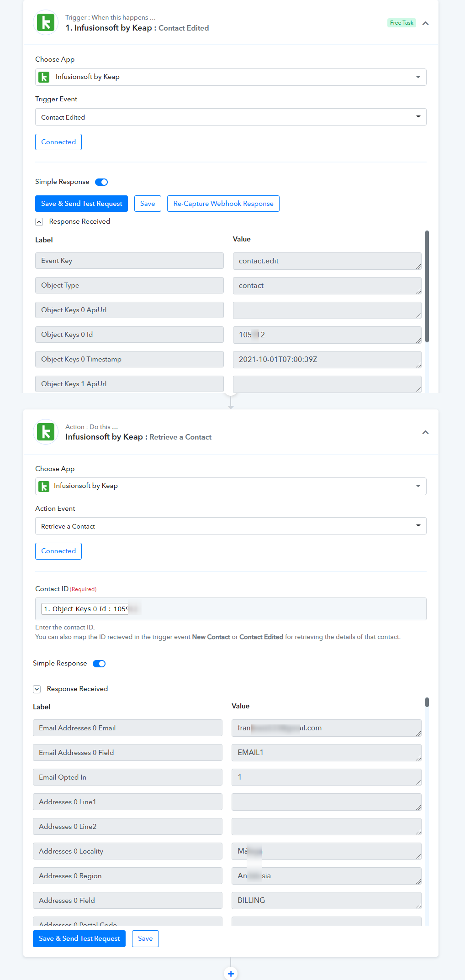Click Addresses 0 Line2 value field
This screenshot has width=465, height=980.
coord(326,827)
